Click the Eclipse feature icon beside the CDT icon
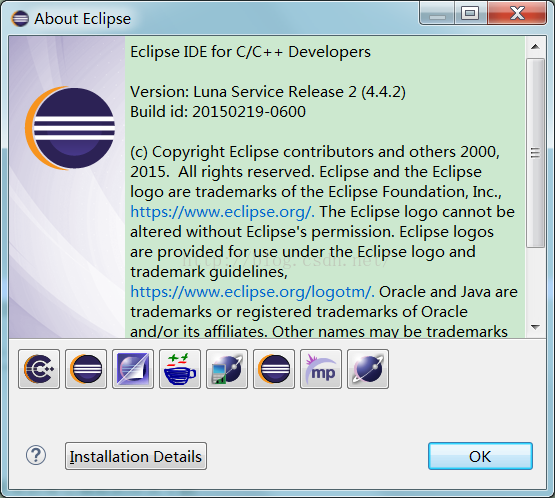This screenshot has width=555, height=498. (x=86, y=369)
